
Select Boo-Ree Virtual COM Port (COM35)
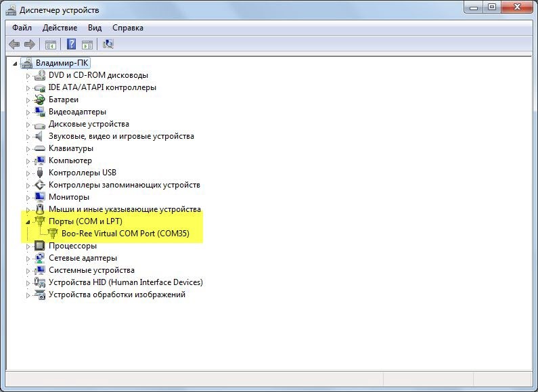[126, 234]
